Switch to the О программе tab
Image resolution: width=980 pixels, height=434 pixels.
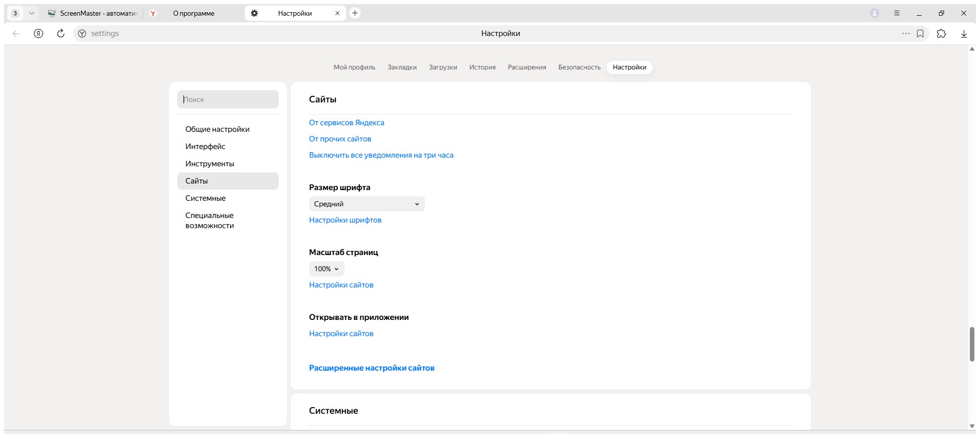coord(194,13)
